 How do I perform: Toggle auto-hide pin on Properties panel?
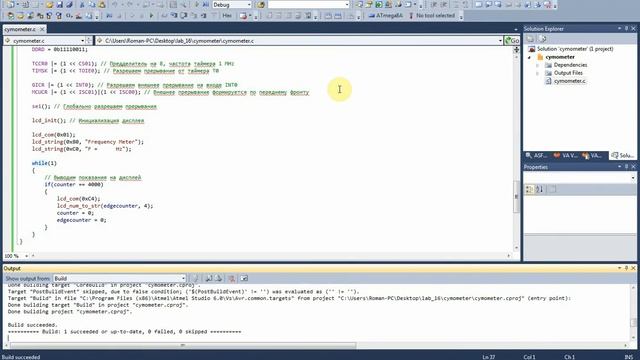pyautogui.click(x=627, y=167)
